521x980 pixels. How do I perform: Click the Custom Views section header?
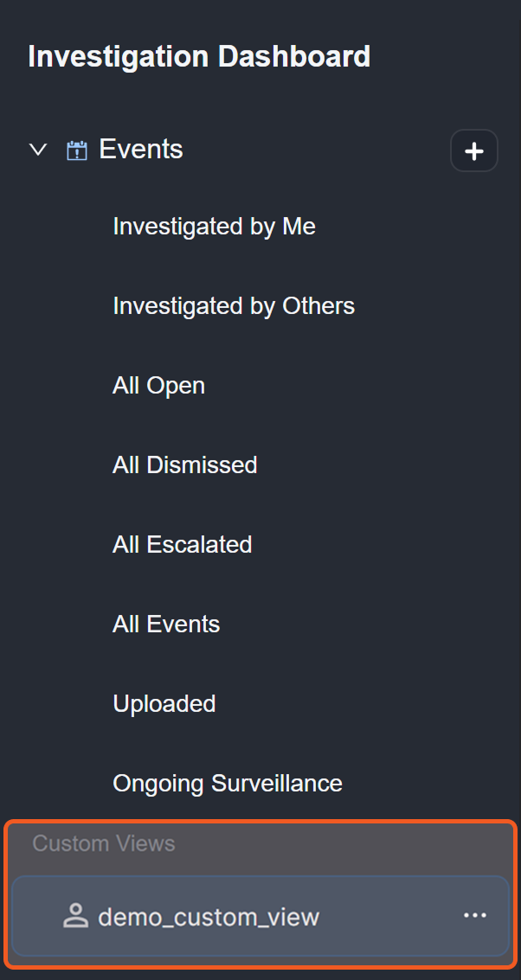click(x=104, y=843)
